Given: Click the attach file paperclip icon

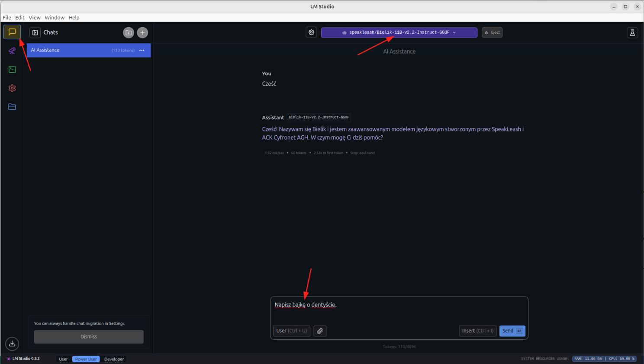Looking at the screenshot, I should pos(320,331).
